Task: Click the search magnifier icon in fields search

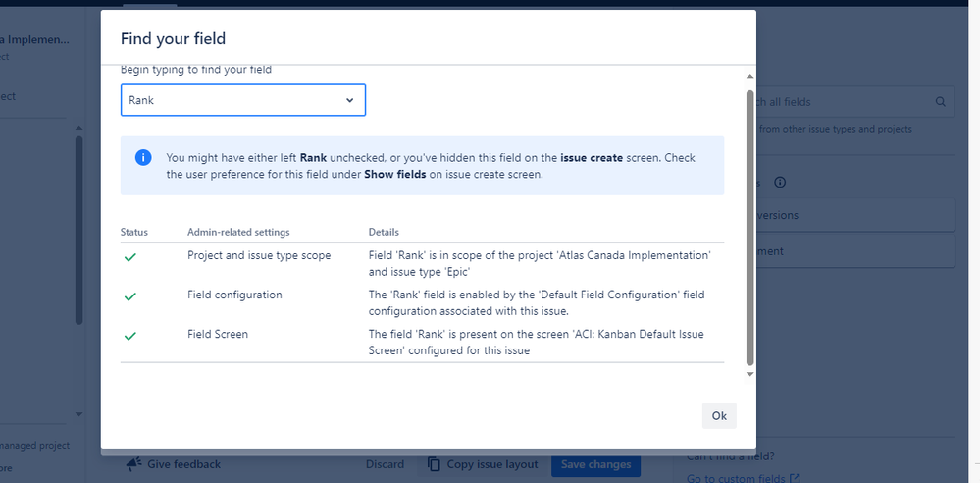Action: (x=941, y=102)
